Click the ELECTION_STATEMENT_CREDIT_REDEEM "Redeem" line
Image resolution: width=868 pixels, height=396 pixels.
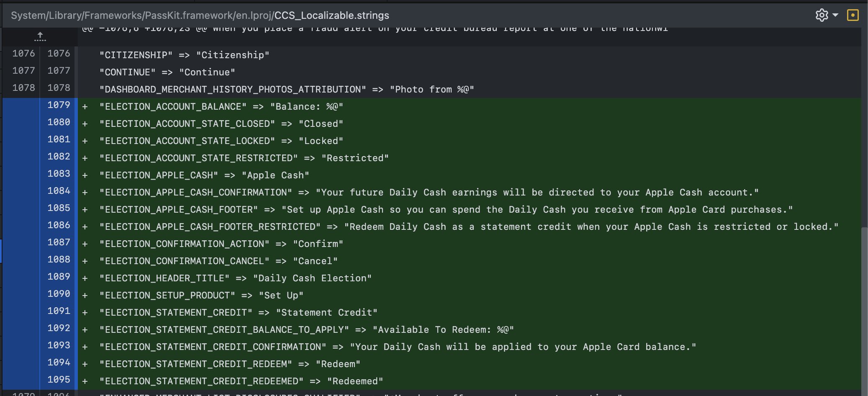[x=230, y=364]
